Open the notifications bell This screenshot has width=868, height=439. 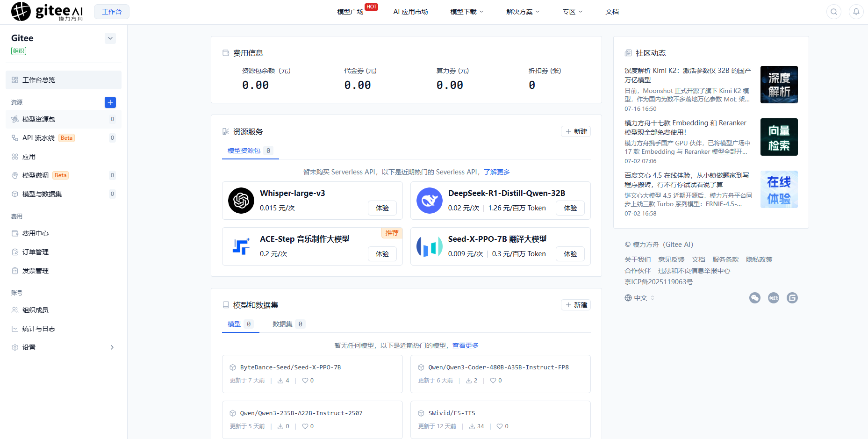856,12
